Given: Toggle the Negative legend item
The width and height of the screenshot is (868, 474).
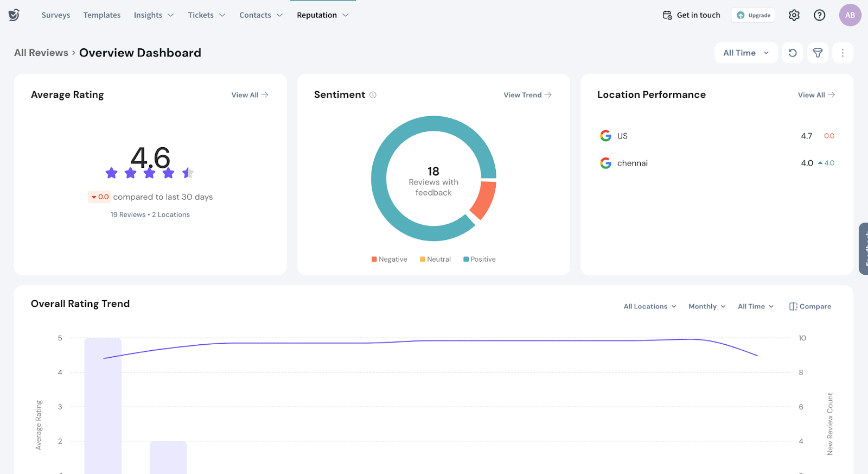Looking at the screenshot, I should tap(389, 260).
